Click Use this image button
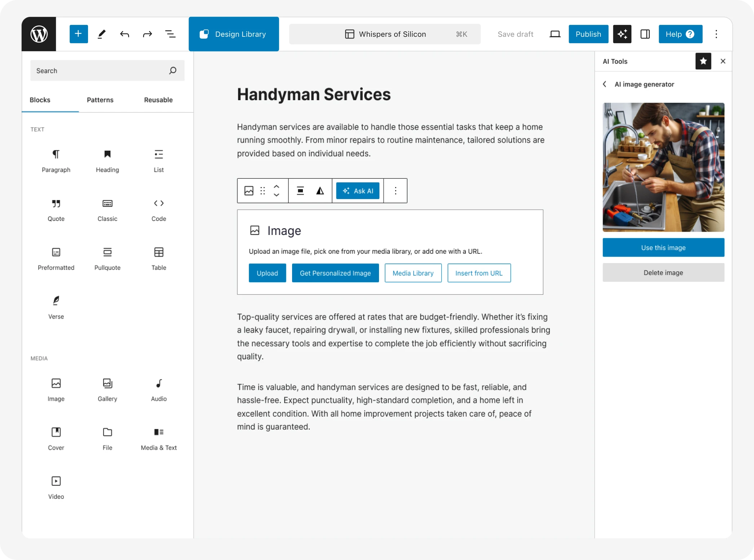 (x=663, y=248)
